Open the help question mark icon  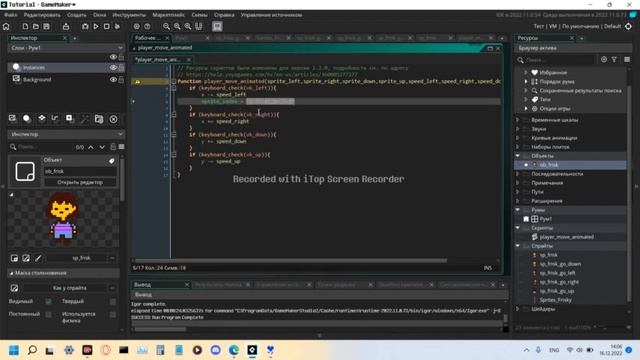click(147, 27)
